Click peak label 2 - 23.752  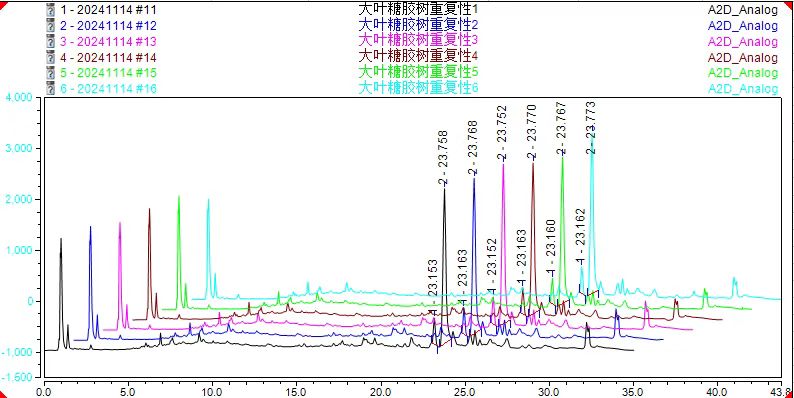pos(502,133)
